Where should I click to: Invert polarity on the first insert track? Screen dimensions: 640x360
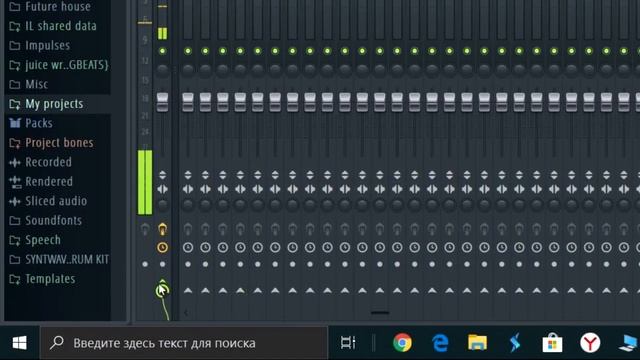[188, 175]
